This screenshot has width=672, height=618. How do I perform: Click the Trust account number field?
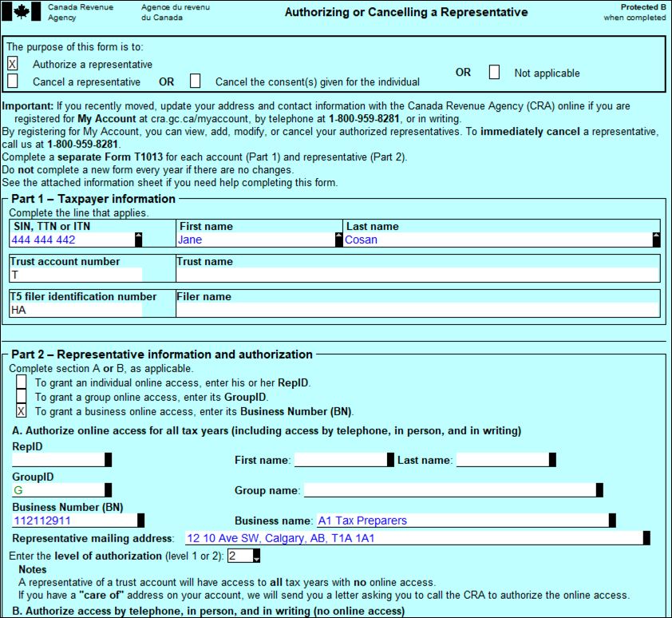[77, 275]
